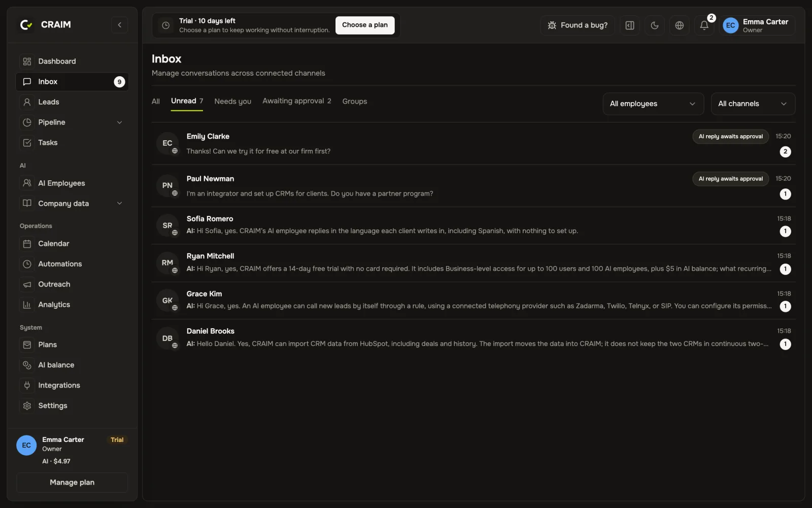Screen dimensions: 812x508
Task: Click Emily Clarke's AI reply awaits approval badge
Action: tap(730, 137)
